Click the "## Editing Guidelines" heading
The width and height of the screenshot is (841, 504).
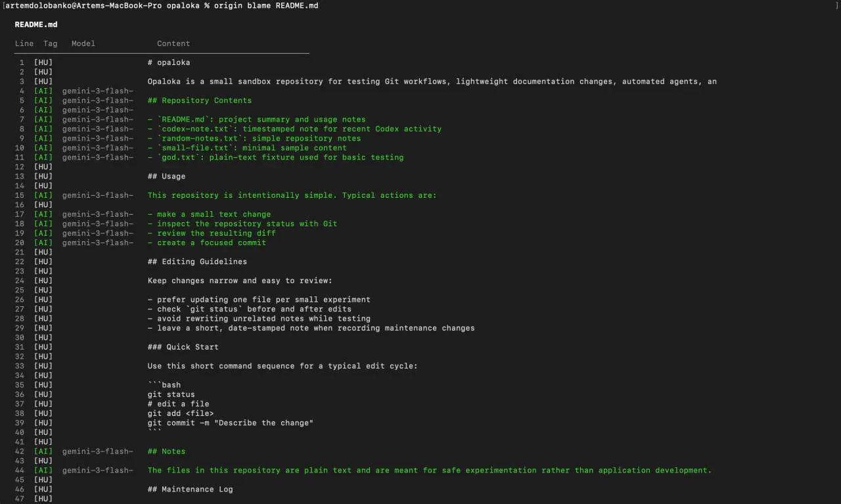(x=198, y=262)
